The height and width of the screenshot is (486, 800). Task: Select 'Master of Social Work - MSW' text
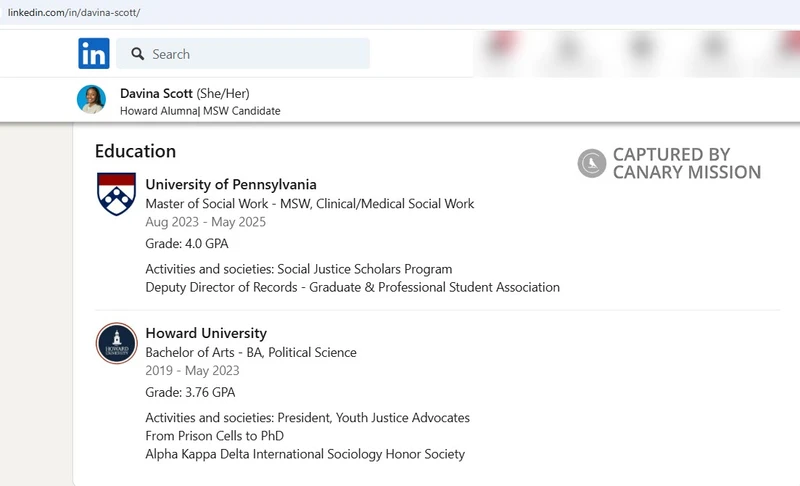point(228,203)
